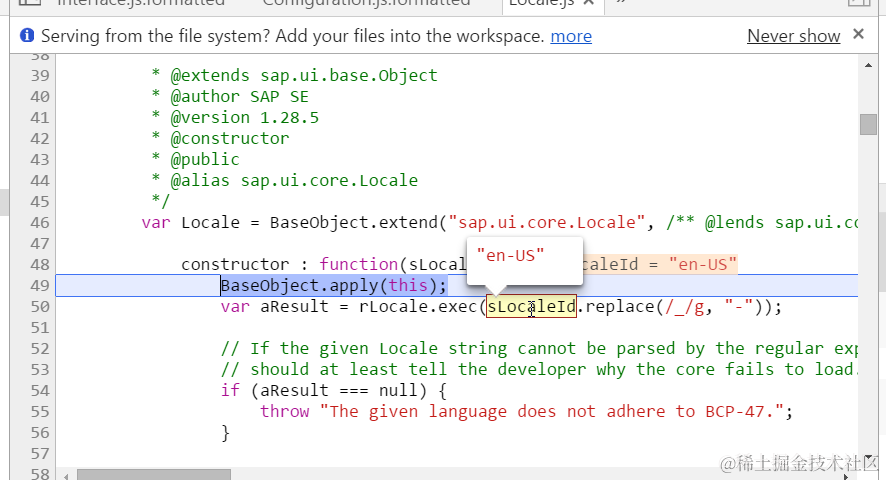
Task: Click the '@alias sap.ui.core.Locale' comment
Action: [x=294, y=181]
